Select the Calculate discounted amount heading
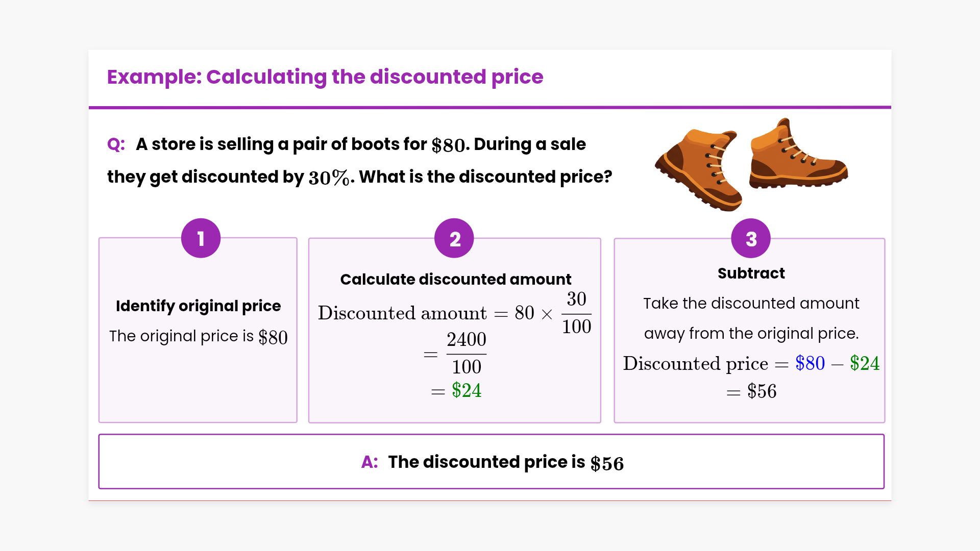 pos(455,279)
